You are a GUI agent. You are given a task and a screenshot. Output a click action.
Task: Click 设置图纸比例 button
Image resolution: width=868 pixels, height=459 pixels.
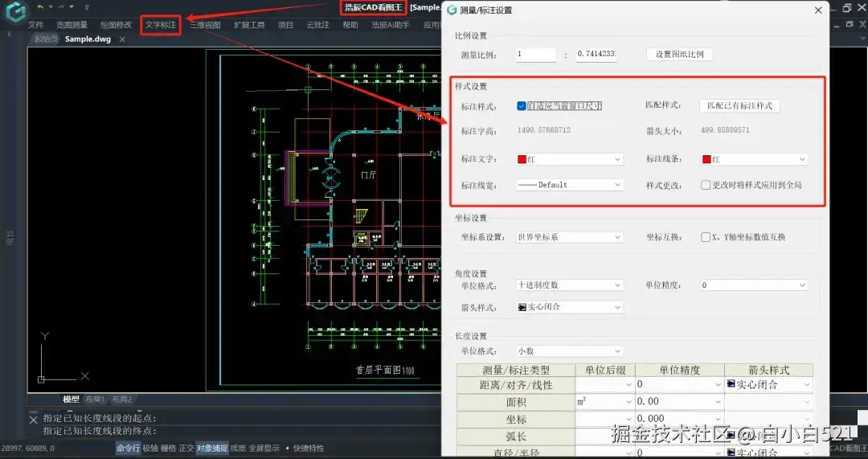(x=679, y=55)
